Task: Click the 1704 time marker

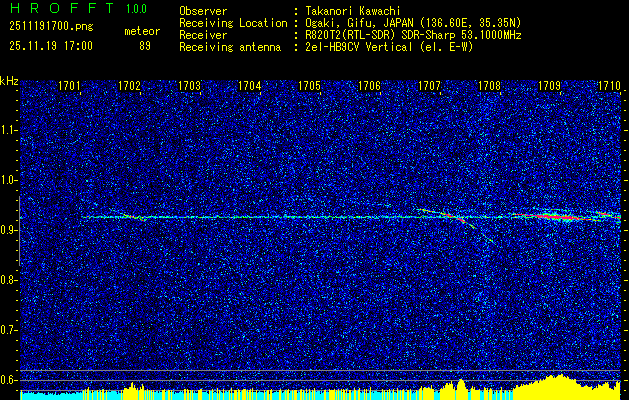Action: click(x=250, y=86)
